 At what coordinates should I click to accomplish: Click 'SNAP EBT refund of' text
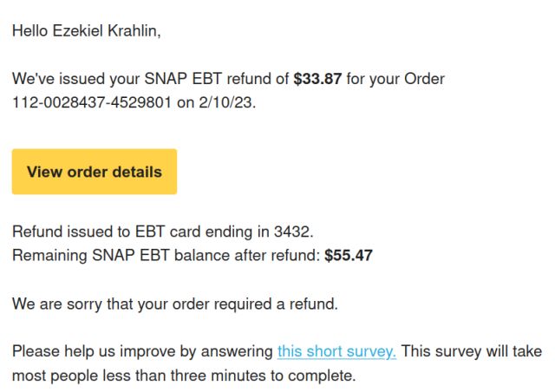click(217, 79)
